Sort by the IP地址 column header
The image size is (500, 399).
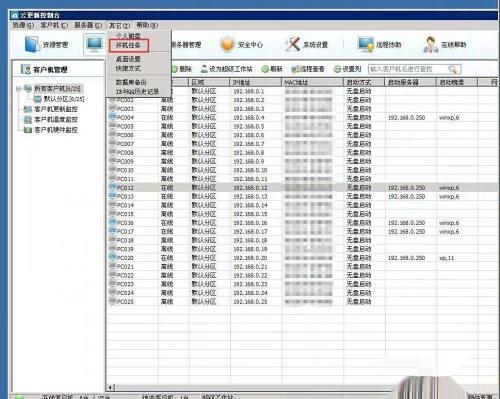pos(256,82)
